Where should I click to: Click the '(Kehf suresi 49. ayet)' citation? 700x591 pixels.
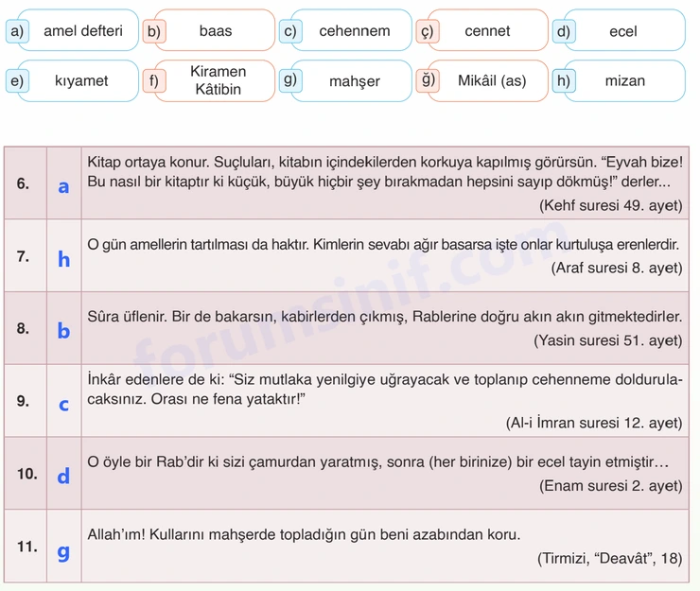click(x=611, y=205)
